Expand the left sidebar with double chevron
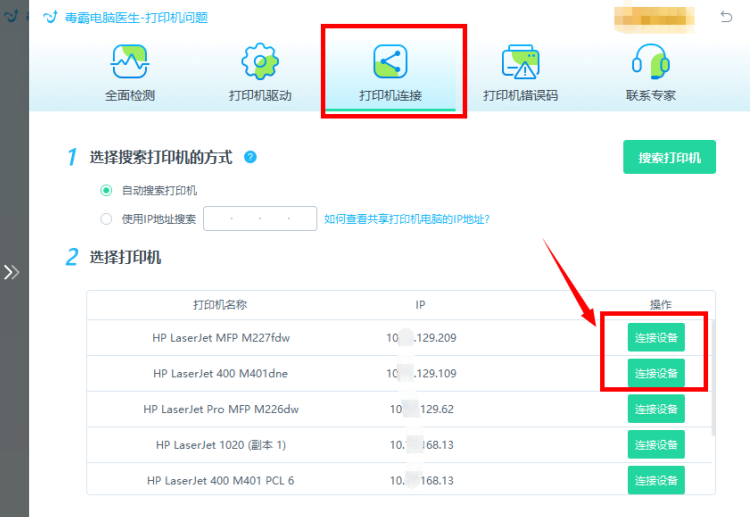 tap(11, 272)
